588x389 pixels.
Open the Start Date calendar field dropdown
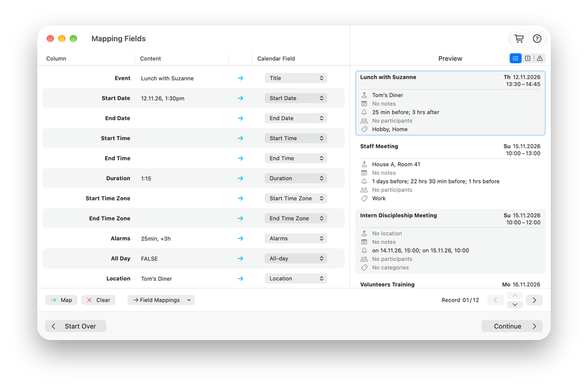[x=296, y=98]
